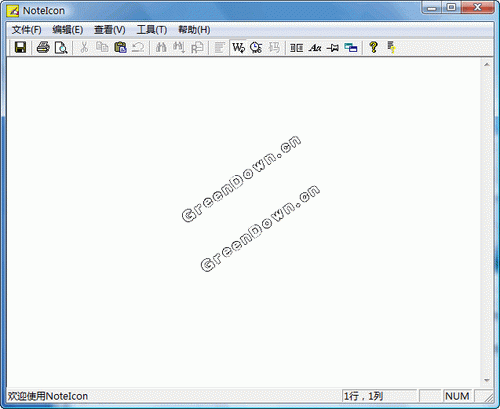Click the Print icon
The height and width of the screenshot is (409, 500).
43,47
